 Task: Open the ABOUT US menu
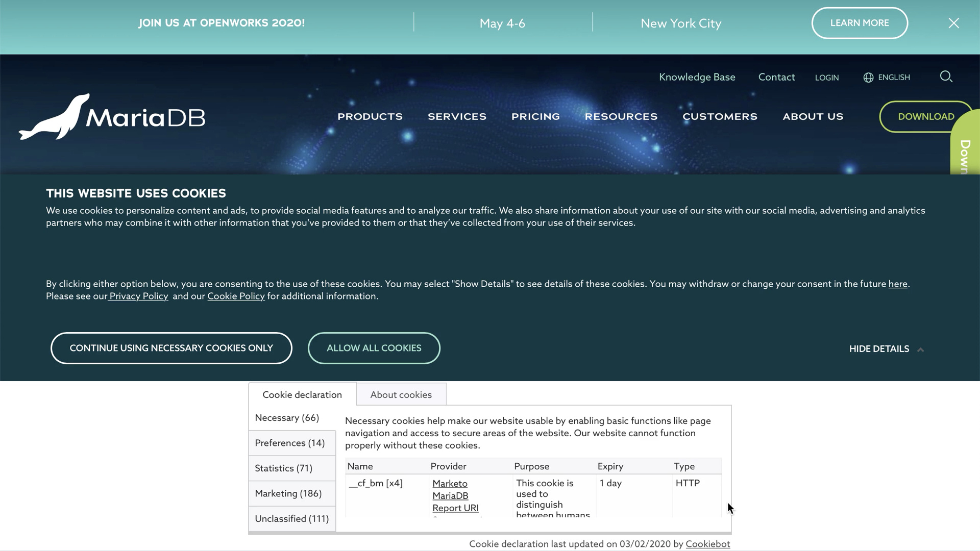(x=813, y=116)
